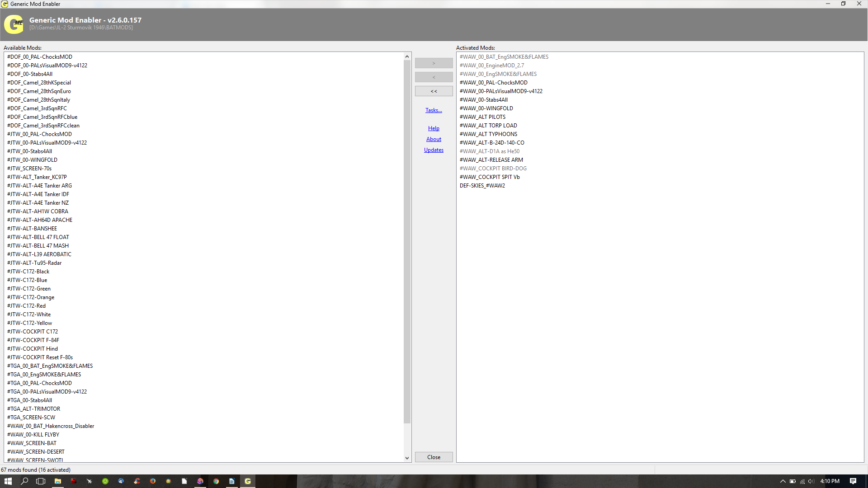Open the Tasks... link
Viewport: 868px width, 488px height.
coord(434,110)
